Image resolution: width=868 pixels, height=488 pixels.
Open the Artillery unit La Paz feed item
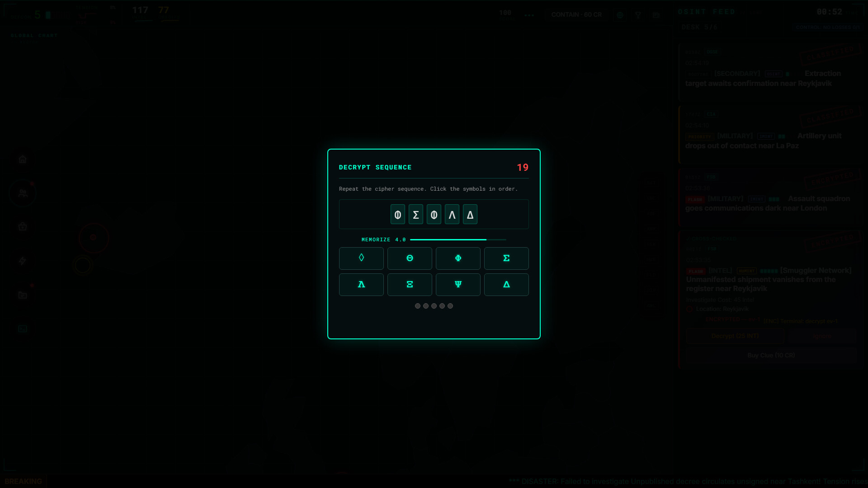[770, 135]
